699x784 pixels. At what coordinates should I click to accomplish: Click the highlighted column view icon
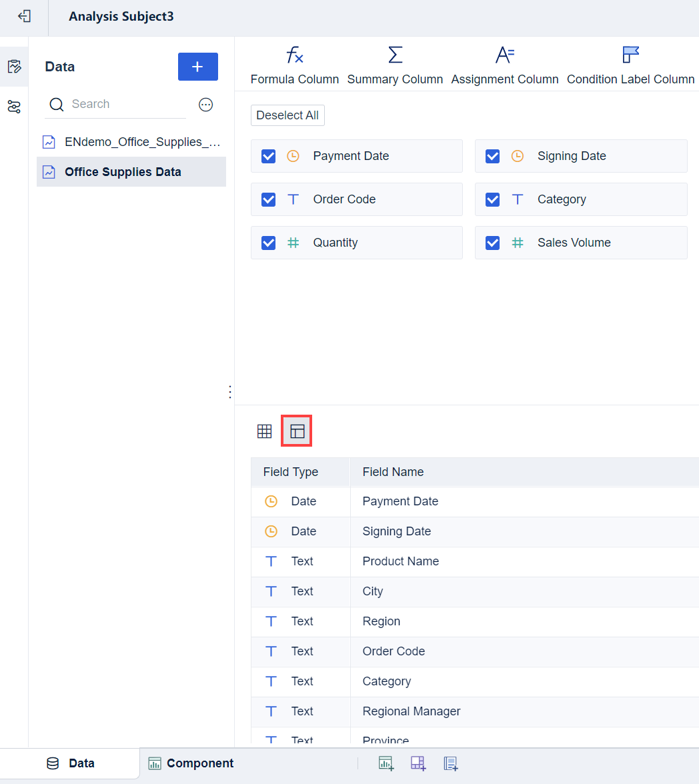pos(296,431)
